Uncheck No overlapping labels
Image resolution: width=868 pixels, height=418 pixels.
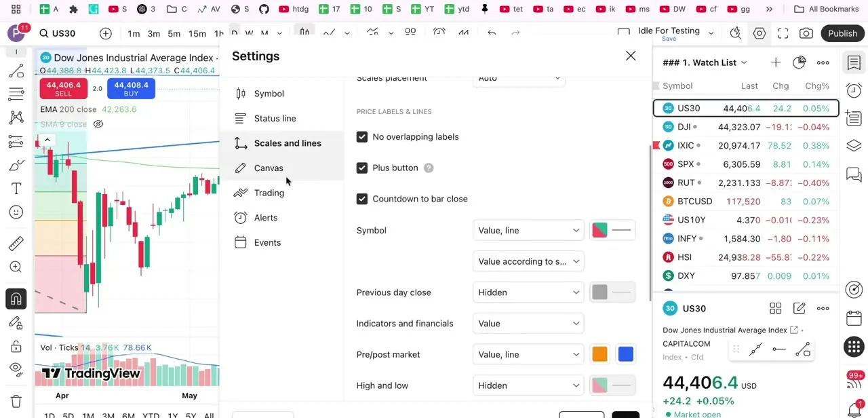[x=362, y=137]
